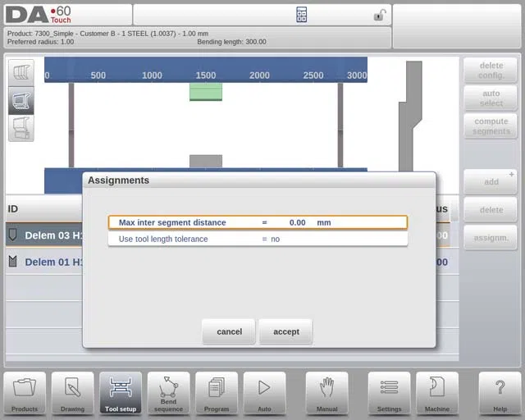Open the Products navigation tab

coord(25,394)
